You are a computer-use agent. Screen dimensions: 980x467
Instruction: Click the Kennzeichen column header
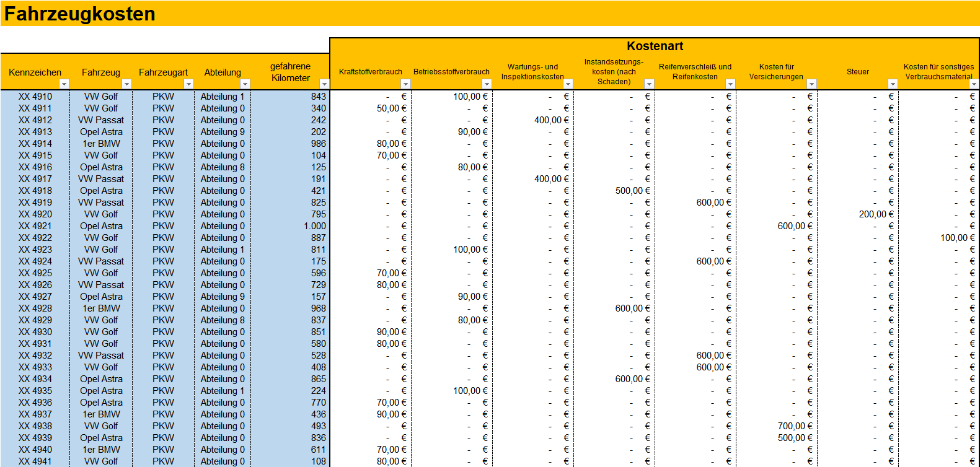[x=35, y=72]
